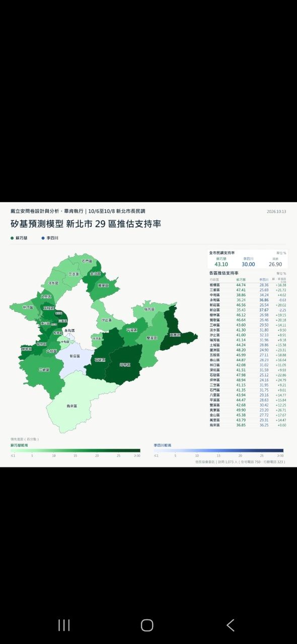Click the 坪林區 row value +24.79
This screenshot has width=297, height=644.
[x=280, y=380]
